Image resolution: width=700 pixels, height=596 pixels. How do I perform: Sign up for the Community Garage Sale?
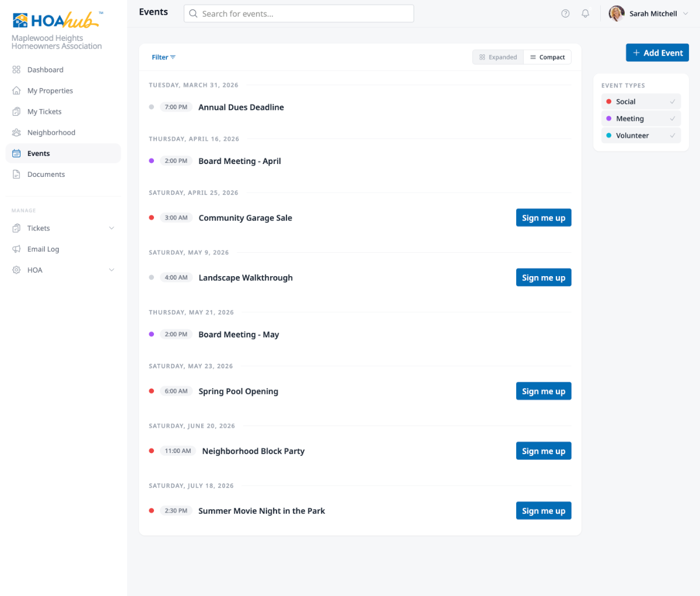click(543, 217)
